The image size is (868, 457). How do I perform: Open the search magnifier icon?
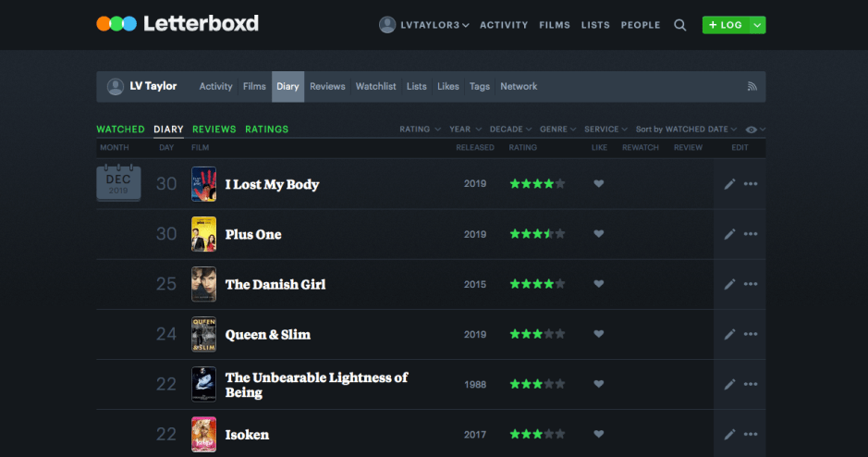click(x=680, y=25)
